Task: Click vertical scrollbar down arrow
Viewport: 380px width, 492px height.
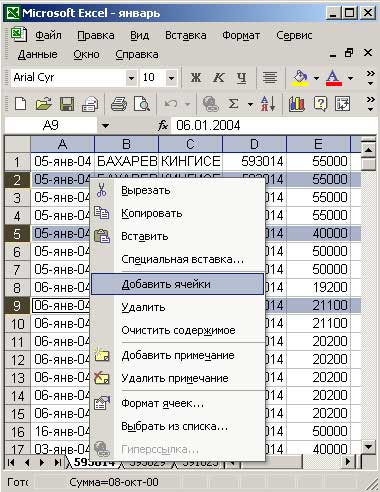Action: 369,447
